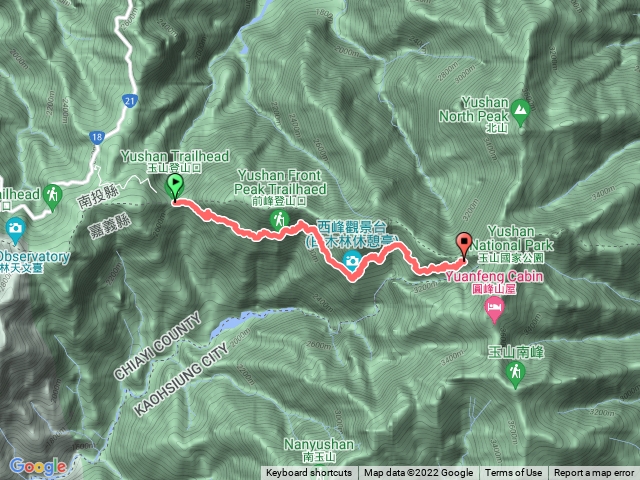This screenshot has height=480, width=640.
Task: Click the Map data ©2022 Google text
Action: click(x=418, y=473)
